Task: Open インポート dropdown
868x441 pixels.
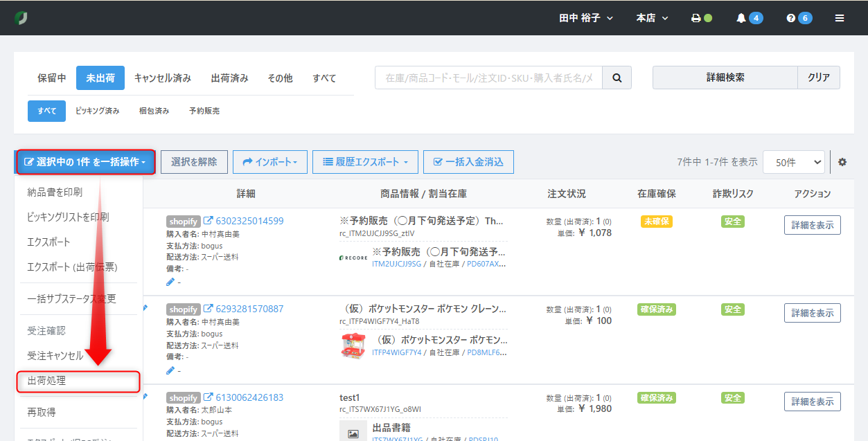Action: [x=269, y=162]
